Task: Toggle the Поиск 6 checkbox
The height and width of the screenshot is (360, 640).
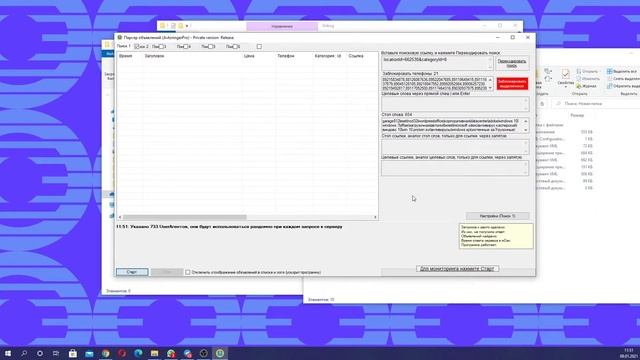Action: (x=236, y=47)
